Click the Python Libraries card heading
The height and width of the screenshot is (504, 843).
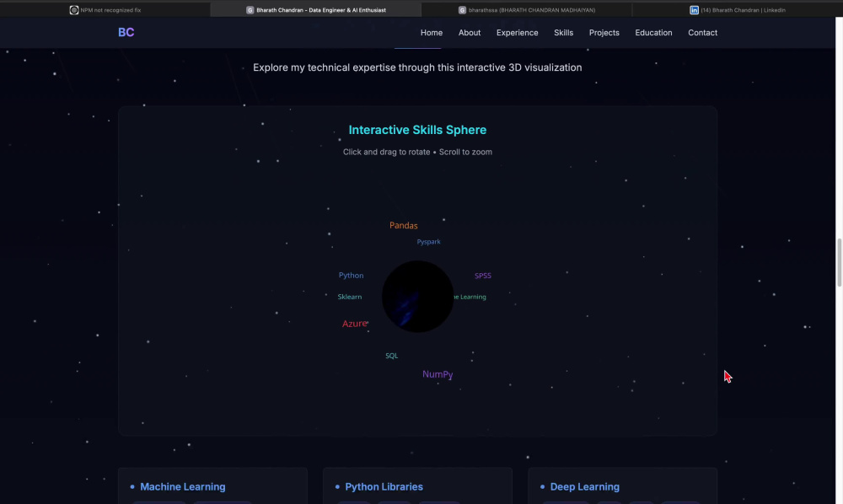click(384, 487)
